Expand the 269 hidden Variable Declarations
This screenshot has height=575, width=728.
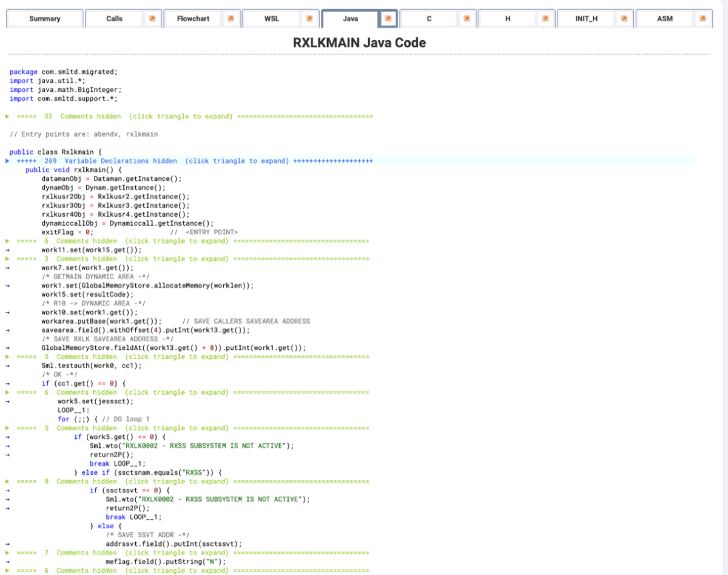[x=7, y=160]
